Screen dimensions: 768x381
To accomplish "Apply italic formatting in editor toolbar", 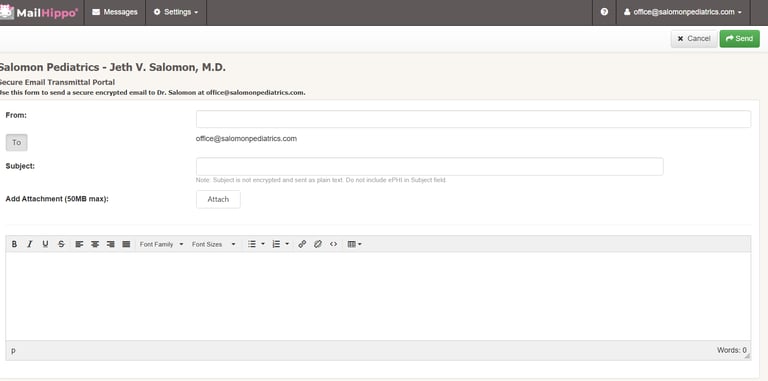I will 29,244.
